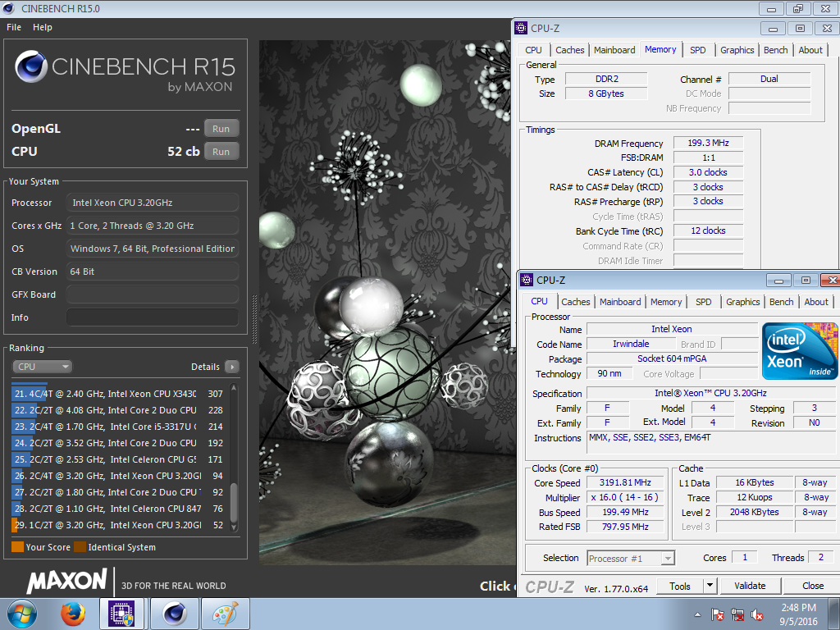The height and width of the screenshot is (630, 840).
Task: Click the Tools button in CPU-Z
Action: [x=680, y=586]
